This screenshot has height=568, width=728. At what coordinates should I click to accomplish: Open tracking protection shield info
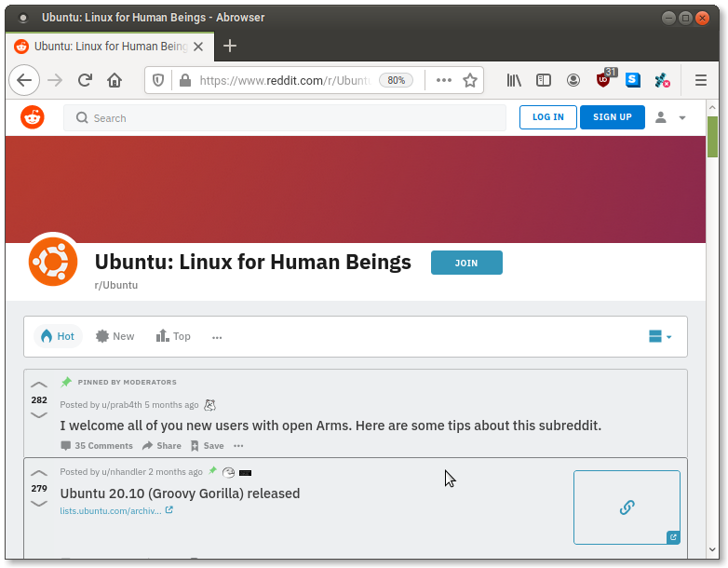(158, 80)
